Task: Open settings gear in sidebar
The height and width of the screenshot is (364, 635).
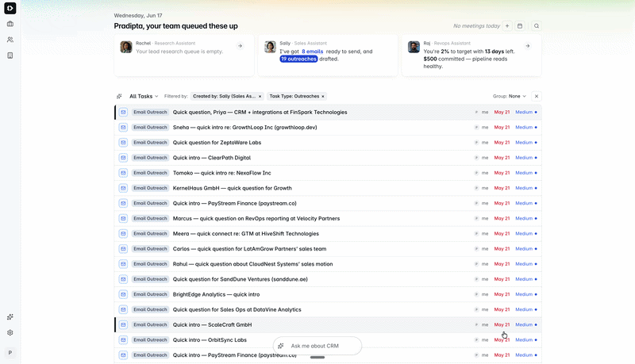Action: (x=10, y=332)
